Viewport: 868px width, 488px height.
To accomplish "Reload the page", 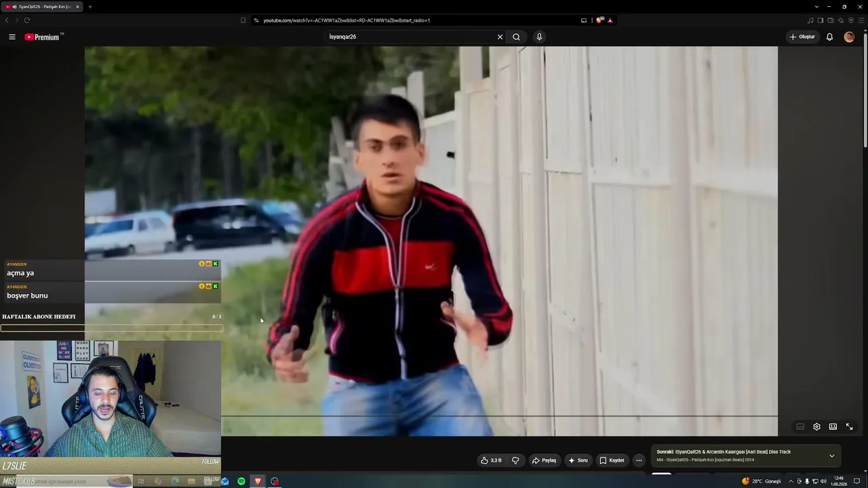I will click(x=27, y=20).
